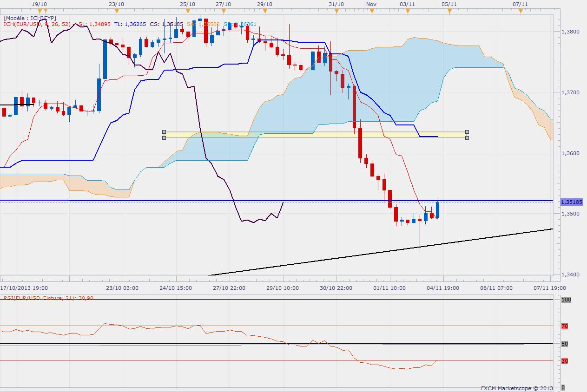Click the "30/10 22:00" time label
587x392 pixels.
tap(336, 288)
